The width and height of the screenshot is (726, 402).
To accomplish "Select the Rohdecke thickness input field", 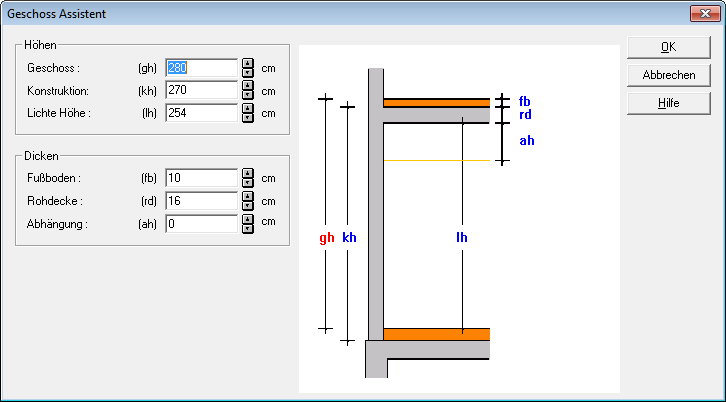I will pyautogui.click(x=201, y=201).
